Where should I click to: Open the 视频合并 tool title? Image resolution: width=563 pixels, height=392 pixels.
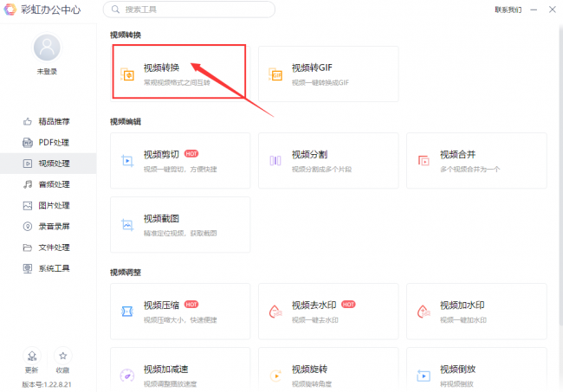[x=457, y=155]
